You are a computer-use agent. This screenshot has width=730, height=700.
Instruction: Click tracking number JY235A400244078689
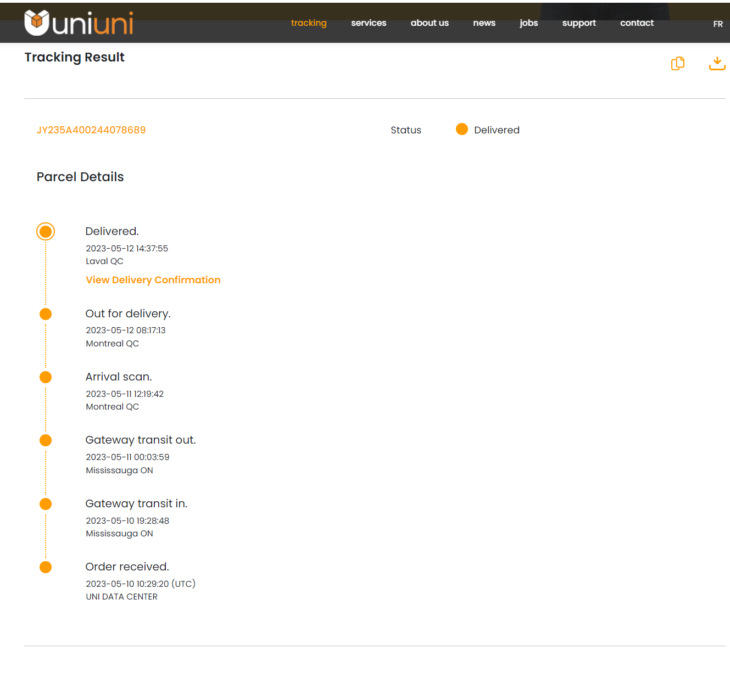click(91, 130)
